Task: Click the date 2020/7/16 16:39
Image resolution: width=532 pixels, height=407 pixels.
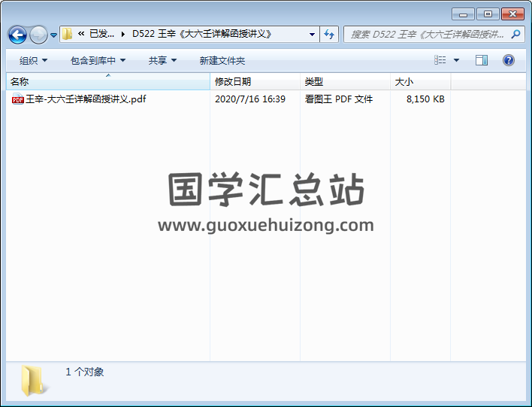Action: 250,99
